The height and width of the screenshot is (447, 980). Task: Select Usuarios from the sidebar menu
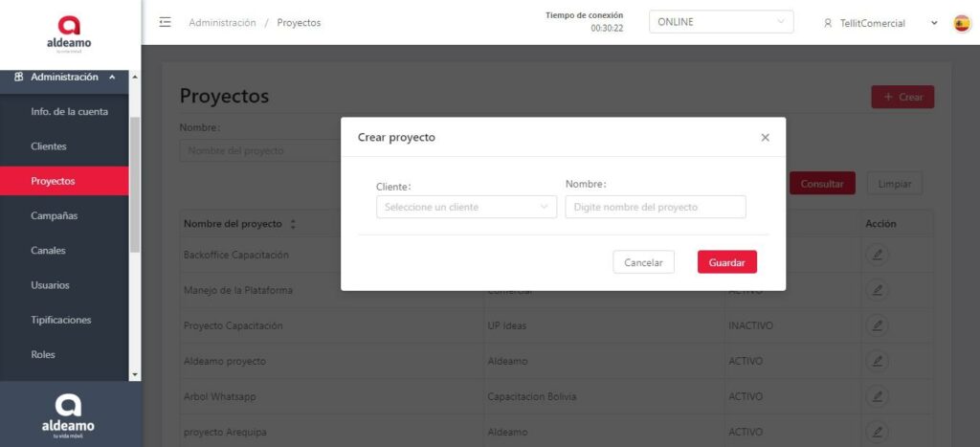(x=50, y=285)
